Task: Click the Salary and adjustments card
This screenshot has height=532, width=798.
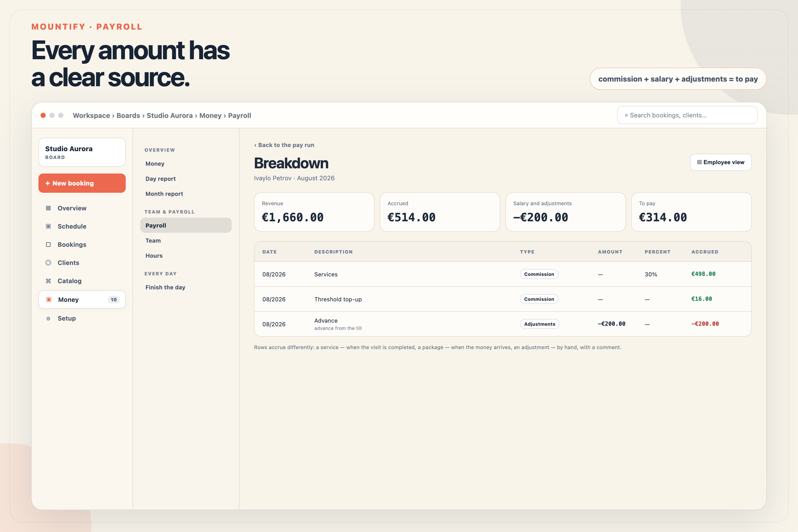Action: (566, 212)
